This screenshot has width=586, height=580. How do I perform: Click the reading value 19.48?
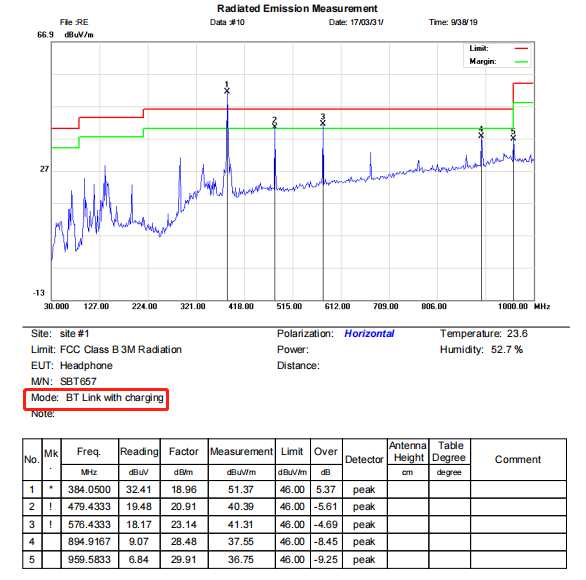pyautogui.click(x=139, y=507)
